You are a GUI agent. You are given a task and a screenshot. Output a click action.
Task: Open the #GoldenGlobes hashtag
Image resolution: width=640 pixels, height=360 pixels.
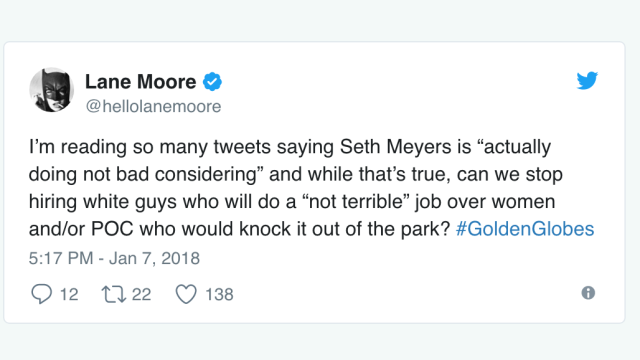524,229
